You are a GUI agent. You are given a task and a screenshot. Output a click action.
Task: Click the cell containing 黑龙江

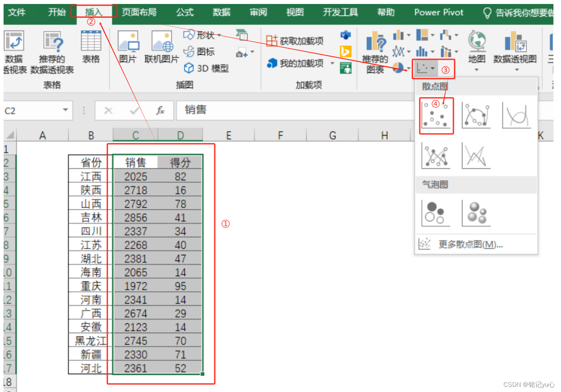91,341
